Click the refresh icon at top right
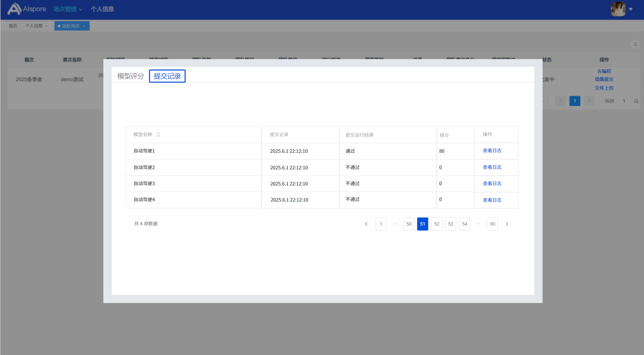Image resolution: width=644 pixels, height=355 pixels. tap(635, 44)
